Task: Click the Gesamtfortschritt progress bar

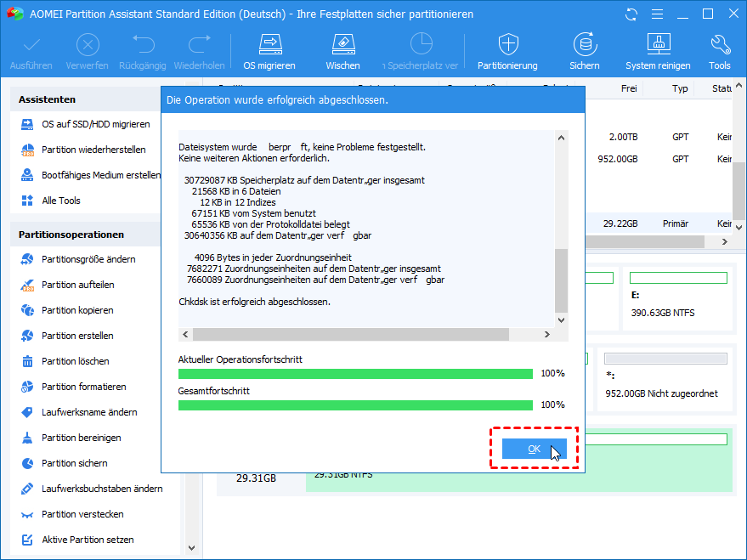Action: coord(355,405)
